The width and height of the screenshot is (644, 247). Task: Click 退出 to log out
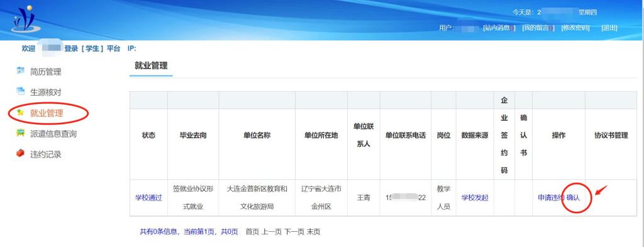point(609,28)
